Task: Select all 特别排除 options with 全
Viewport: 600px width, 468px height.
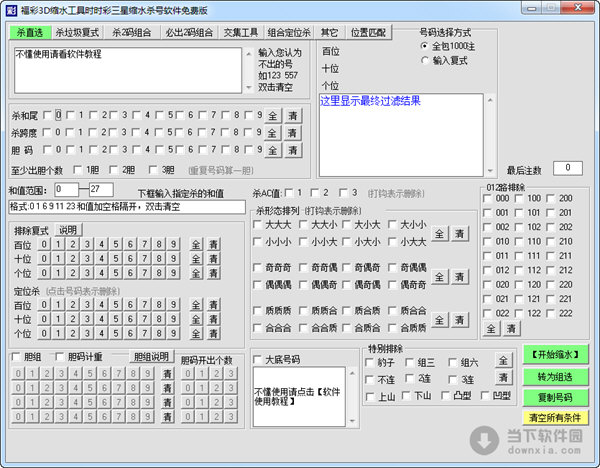Action: pyautogui.click(x=503, y=360)
